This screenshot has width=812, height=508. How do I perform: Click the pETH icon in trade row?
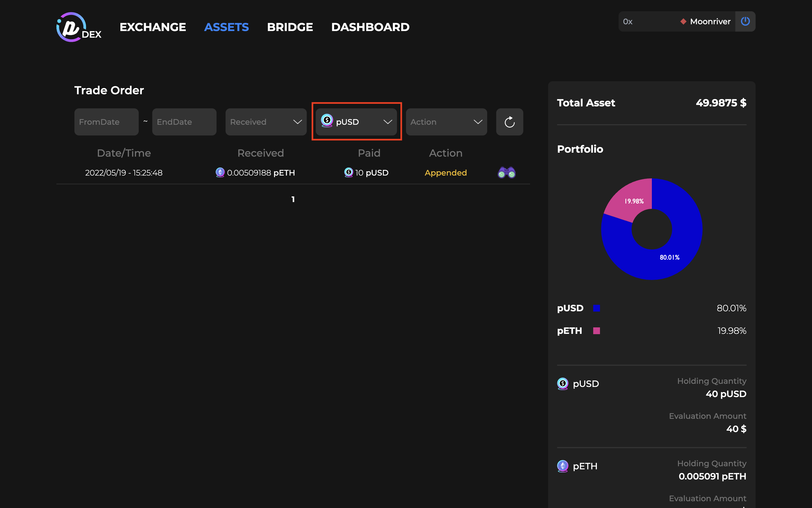220,172
